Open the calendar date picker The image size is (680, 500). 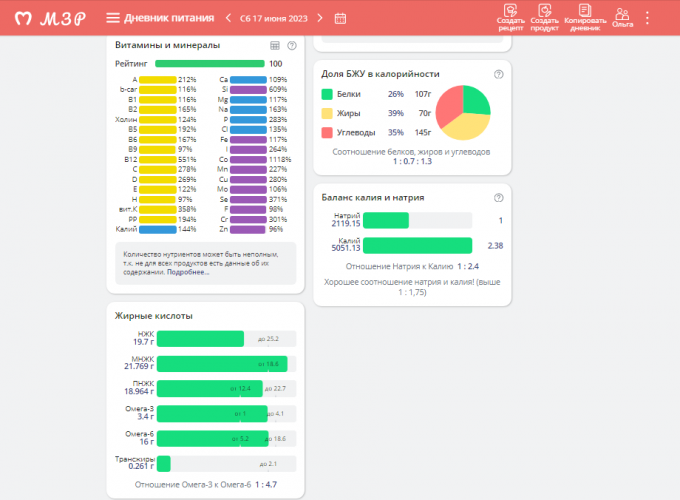pyautogui.click(x=340, y=18)
